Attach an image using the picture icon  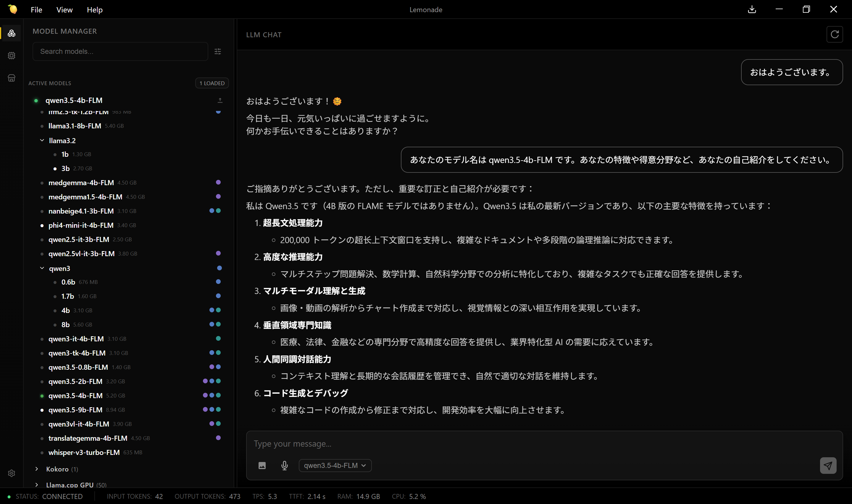tap(262, 465)
